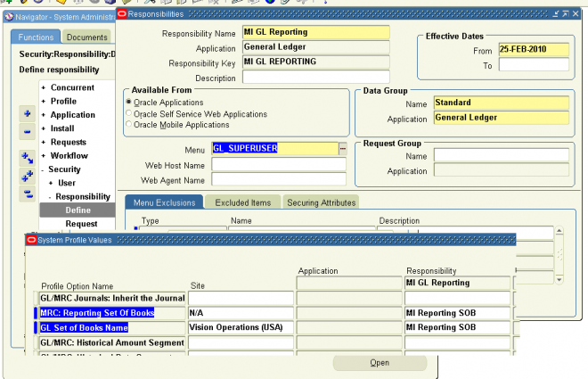Expand the Application node in the Navigator
This screenshot has width=588, height=379.
(x=43, y=115)
